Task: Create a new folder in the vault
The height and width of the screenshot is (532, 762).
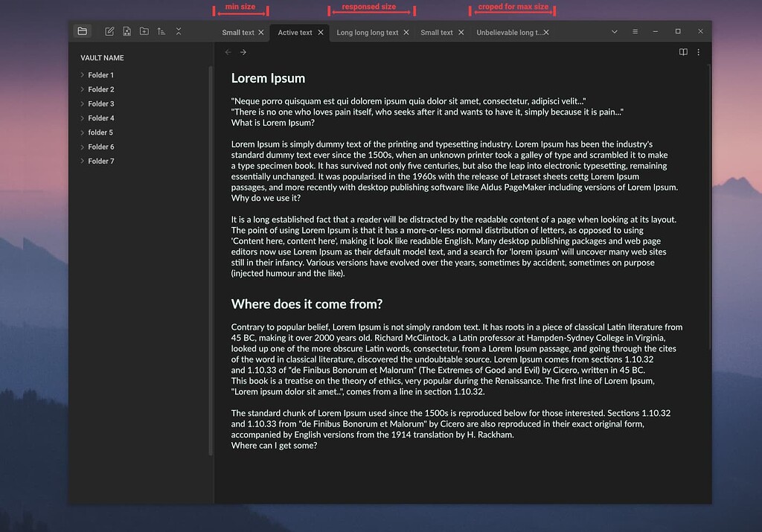Action: (145, 31)
